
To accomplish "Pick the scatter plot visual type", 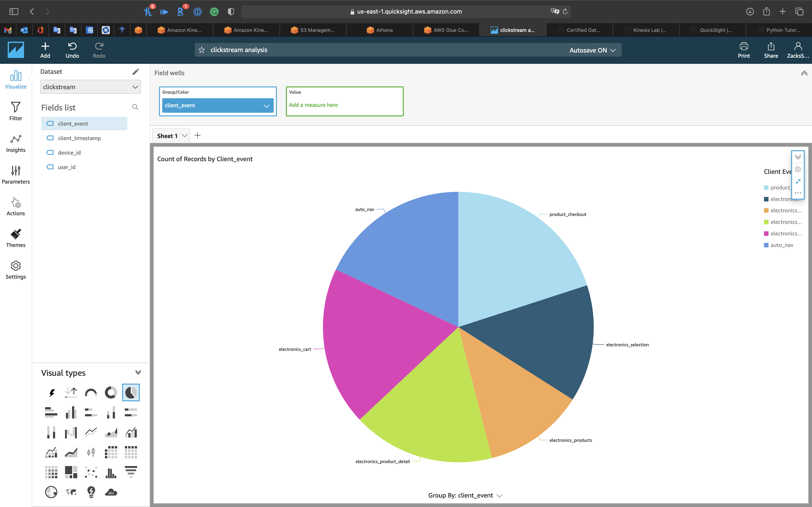I will point(91,472).
